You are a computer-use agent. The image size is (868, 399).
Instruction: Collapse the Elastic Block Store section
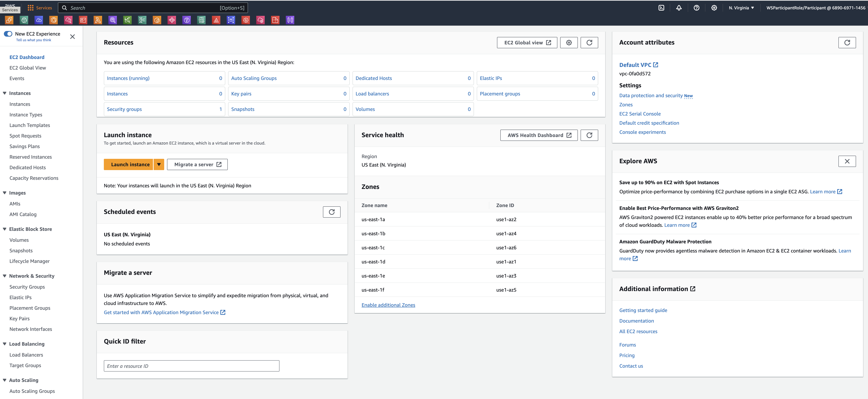5,229
